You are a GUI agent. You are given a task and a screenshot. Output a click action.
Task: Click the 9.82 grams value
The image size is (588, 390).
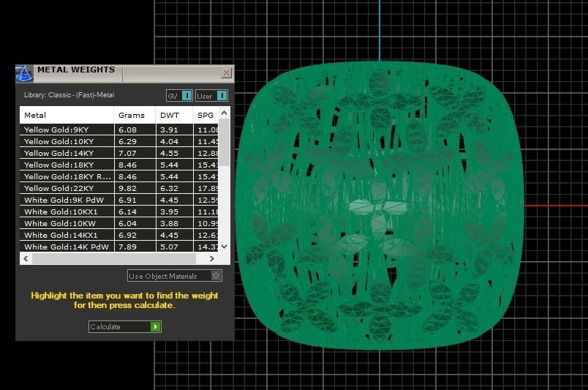coord(127,188)
